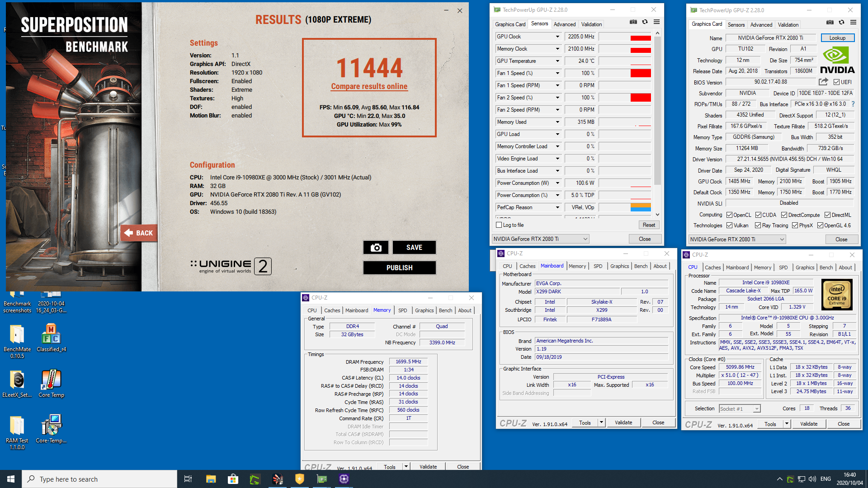Click the Reset button in GPU-Z Sensors
Viewport: 868px width, 488px height.
pyautogui.click(x=649, y=225)
